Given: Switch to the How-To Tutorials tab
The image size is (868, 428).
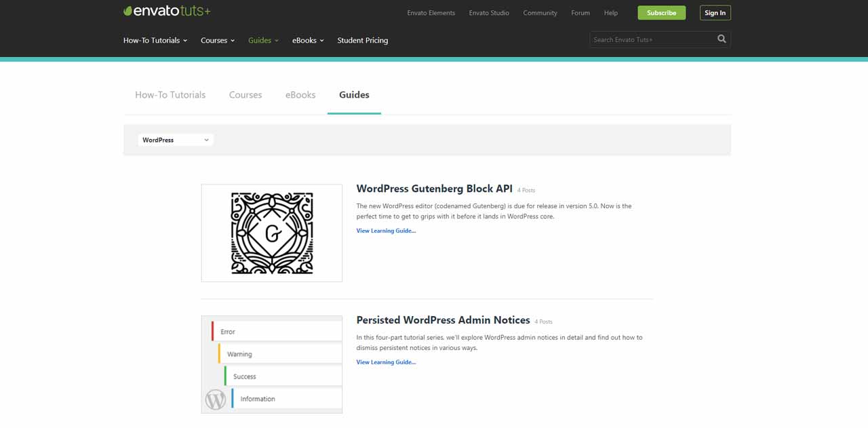Looking at the screenshot, I should click(170, 95).
